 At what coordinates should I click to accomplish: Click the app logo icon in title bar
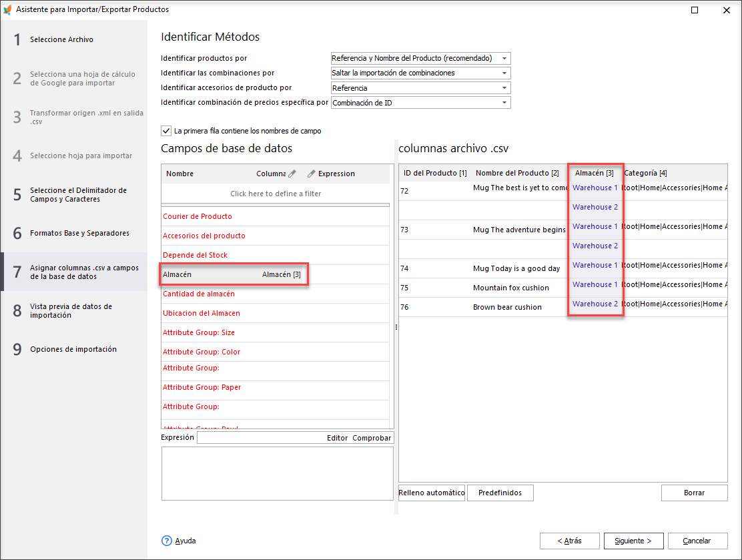[x=7, y=9]
